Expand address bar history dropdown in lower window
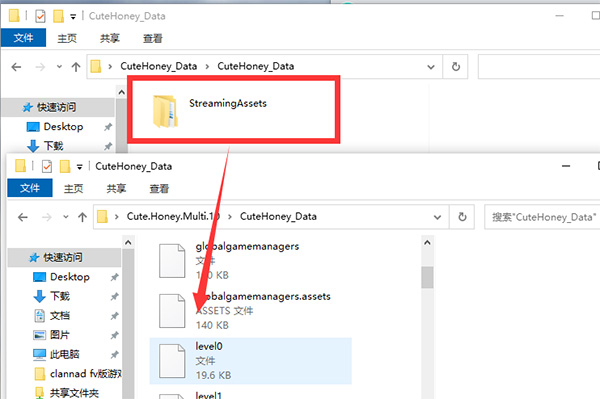This screenshot has width=600, height=399. [437, 217]
